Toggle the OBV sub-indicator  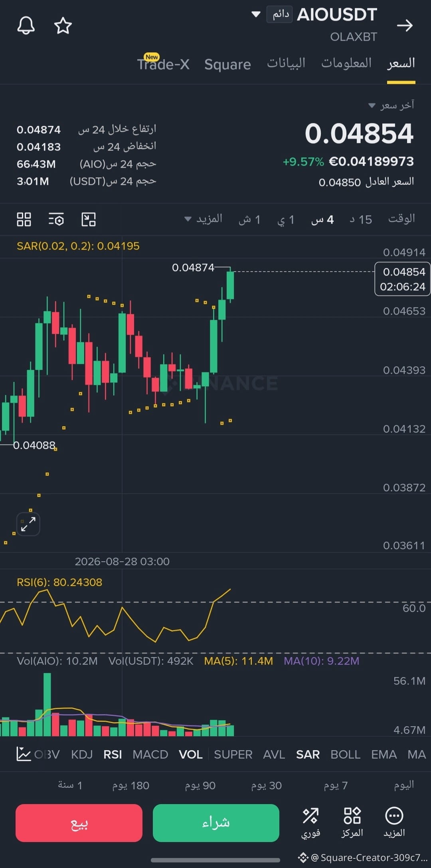[47, 754]
